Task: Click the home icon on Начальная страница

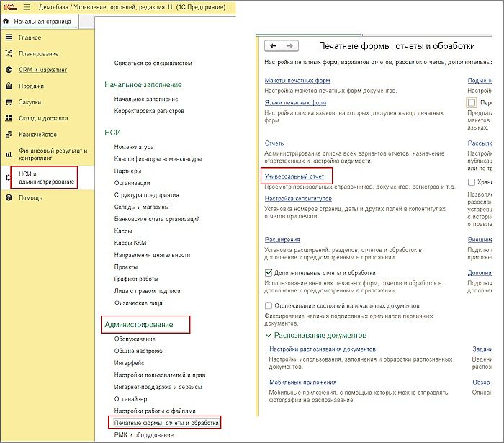Action: click(6, 21)
